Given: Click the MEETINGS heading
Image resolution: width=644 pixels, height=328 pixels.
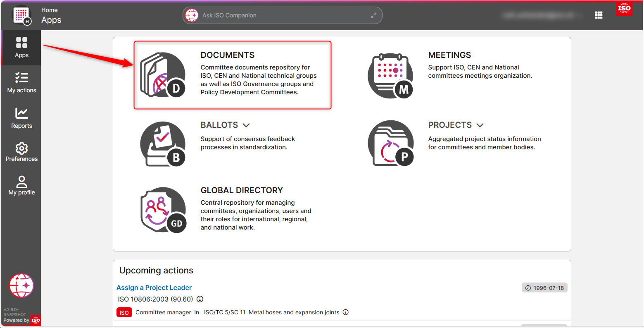Looking at the screenshot, I should 449,55.
